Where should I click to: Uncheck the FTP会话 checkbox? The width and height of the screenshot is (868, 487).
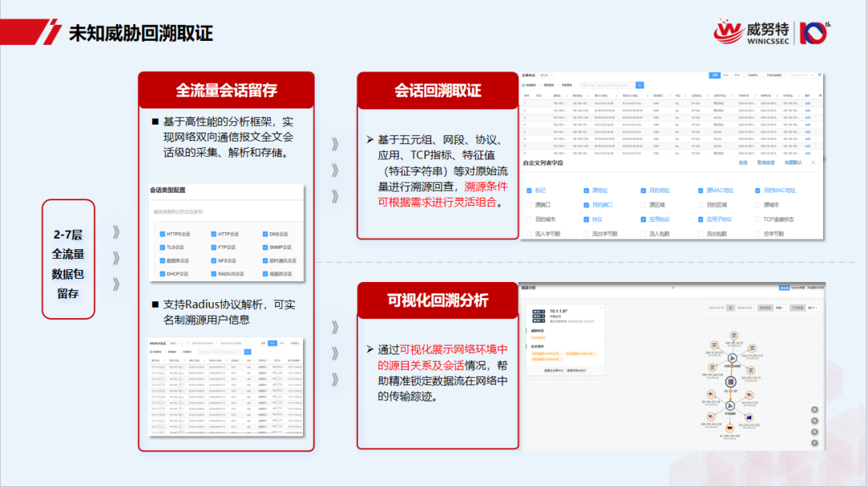click(214, 248)
